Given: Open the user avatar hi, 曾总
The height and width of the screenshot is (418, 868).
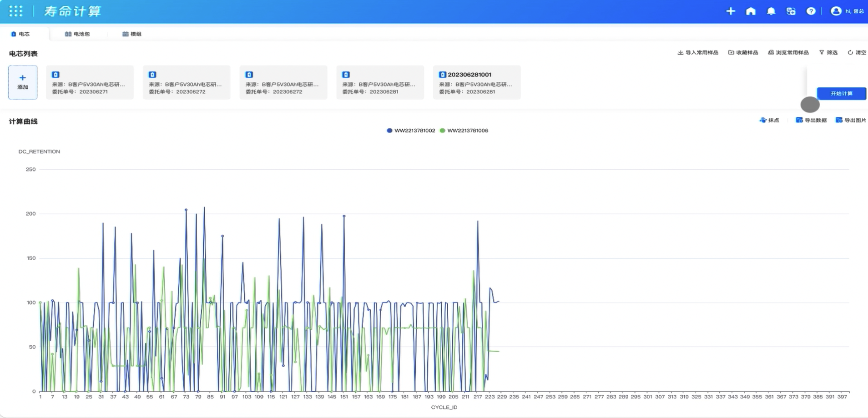Looking at the screenshot, I should tap(848, 11).
